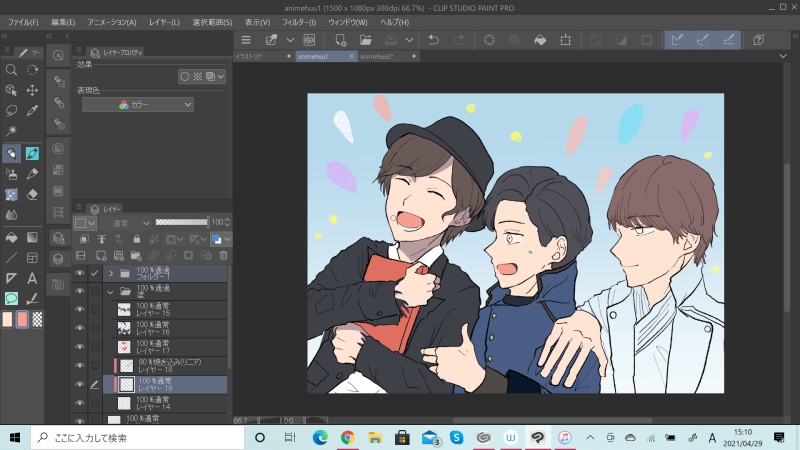Click the Windows Start button

click(15, 437)
